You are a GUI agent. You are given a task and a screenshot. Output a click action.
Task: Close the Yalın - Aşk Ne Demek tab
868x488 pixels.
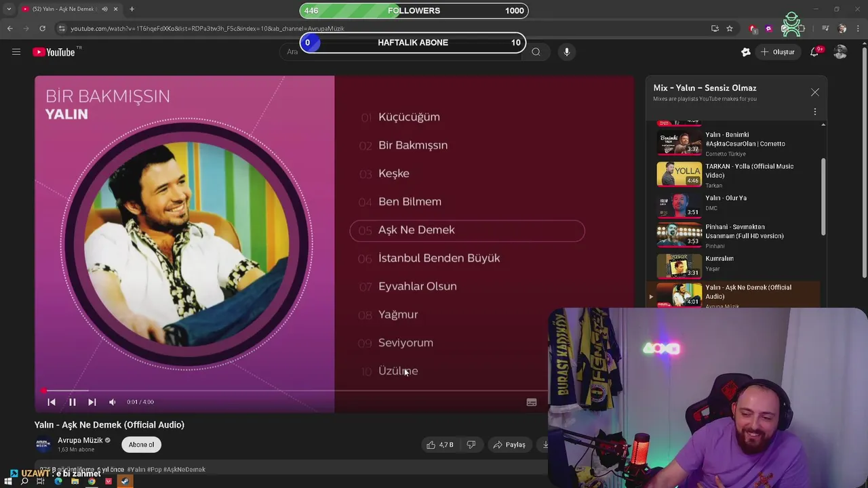pyautogui.click(x=116, y=9)
